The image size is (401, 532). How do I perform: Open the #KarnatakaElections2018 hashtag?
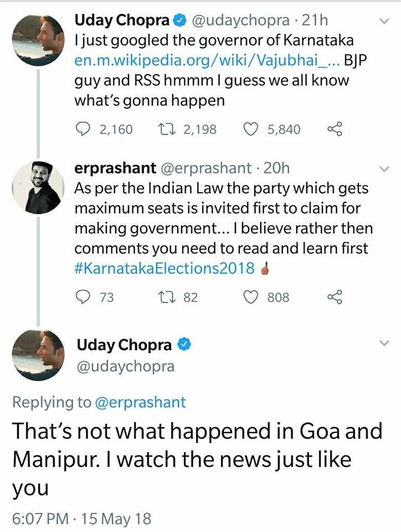[x=164, y=269]
